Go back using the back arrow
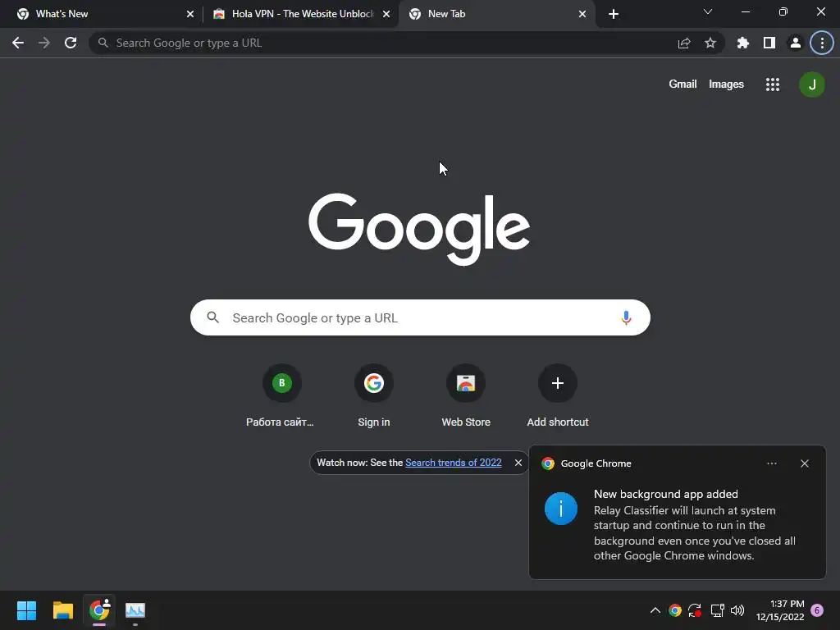Screen dimensions: 840x630 [18, 43]
